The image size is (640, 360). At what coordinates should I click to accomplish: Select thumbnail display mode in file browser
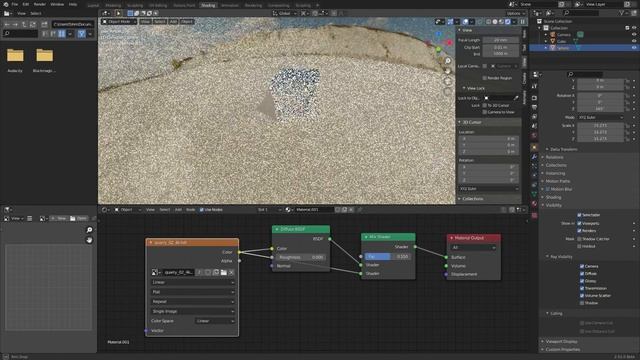click(61, 34)
